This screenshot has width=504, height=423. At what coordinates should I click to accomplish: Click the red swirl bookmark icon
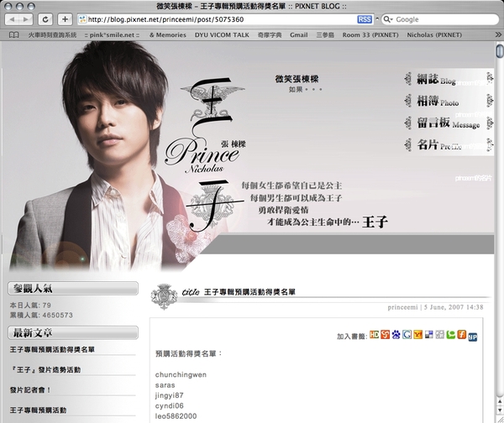[385, 335]
